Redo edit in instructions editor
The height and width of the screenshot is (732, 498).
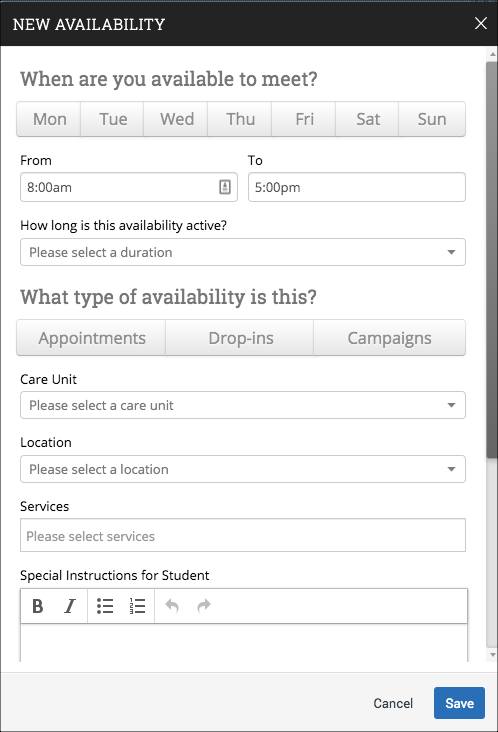pos(204,606)
